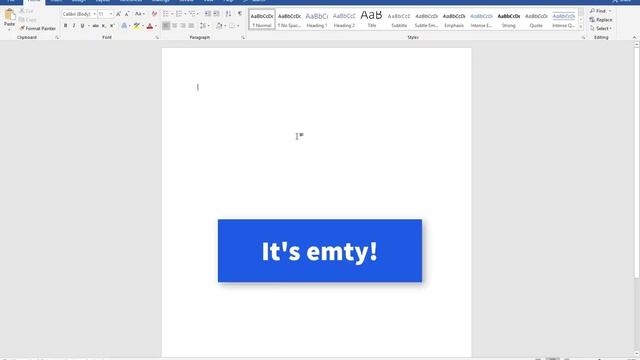Open the Styles pane launcher

coord(583,38)
